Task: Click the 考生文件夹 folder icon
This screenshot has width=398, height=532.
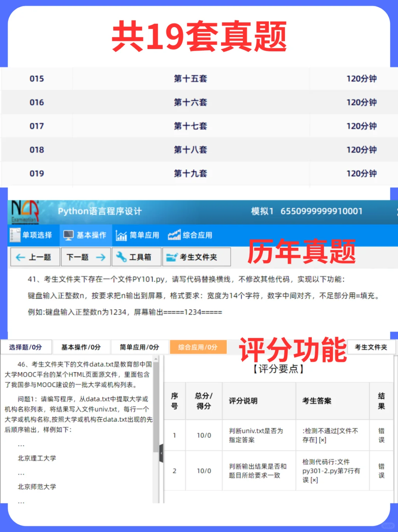Action: [x=171, y=257]
